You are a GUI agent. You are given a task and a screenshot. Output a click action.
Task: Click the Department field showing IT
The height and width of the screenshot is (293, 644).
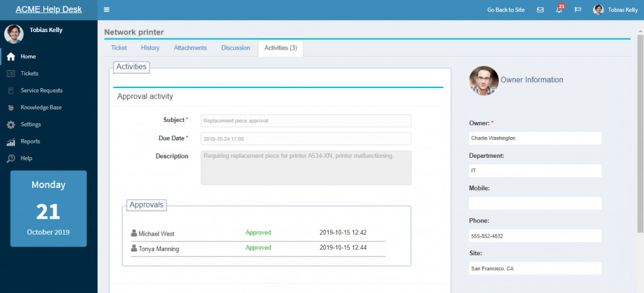click(535, 171)
